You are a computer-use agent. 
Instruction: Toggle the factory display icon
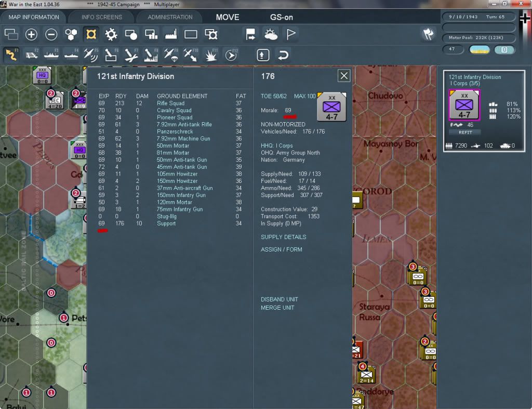coord(171,34)
